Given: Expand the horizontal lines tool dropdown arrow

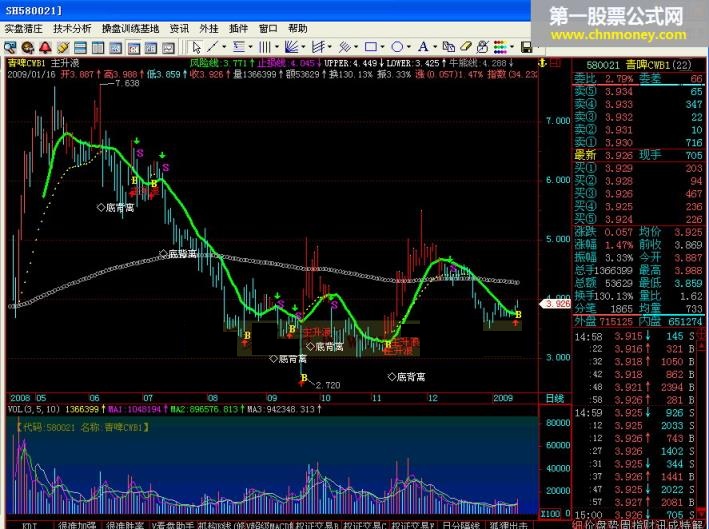Looking at the screenshot, I should (250, 47).
